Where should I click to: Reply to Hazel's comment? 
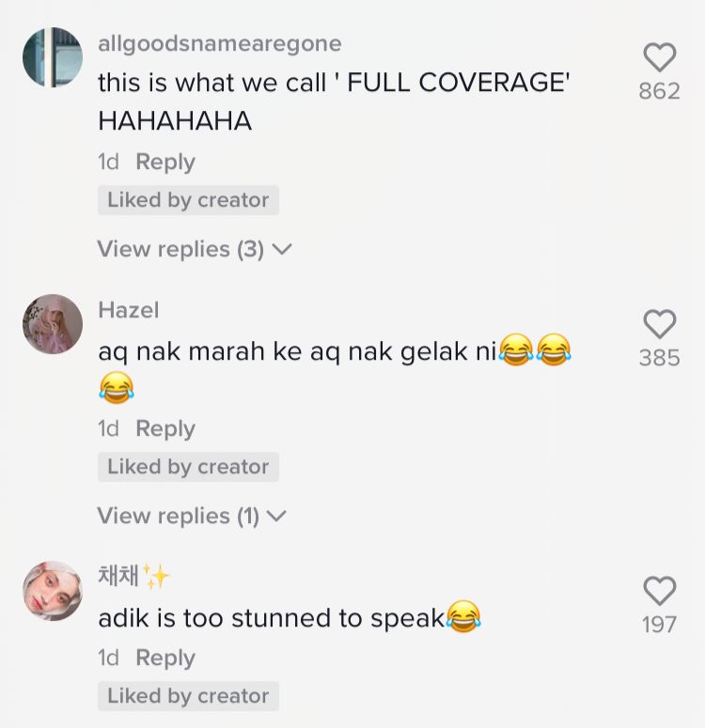pos(165,429)
